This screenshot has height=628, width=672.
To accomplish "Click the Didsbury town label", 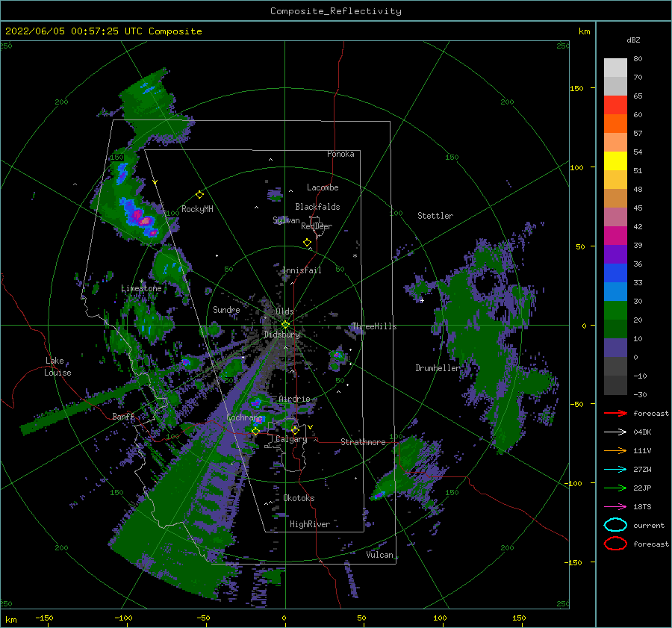I will 281,335.
